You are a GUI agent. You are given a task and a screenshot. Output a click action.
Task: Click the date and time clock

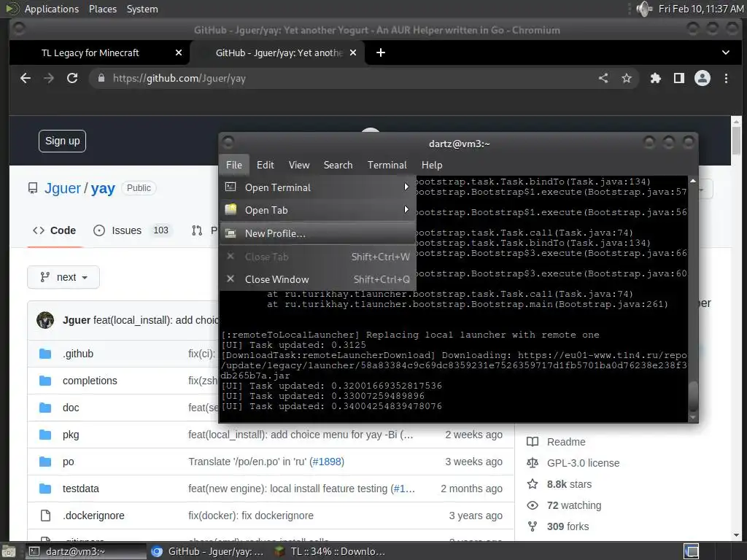[700, 9]
